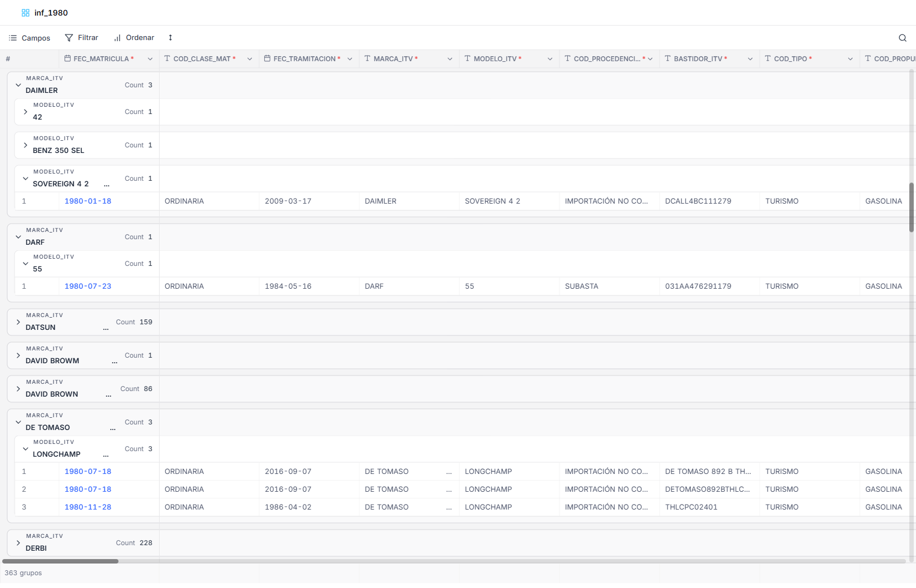Open FEC_TRAMITACION column header dropdown
Viewport: 916px width, 588px height.
pos(350,59)
